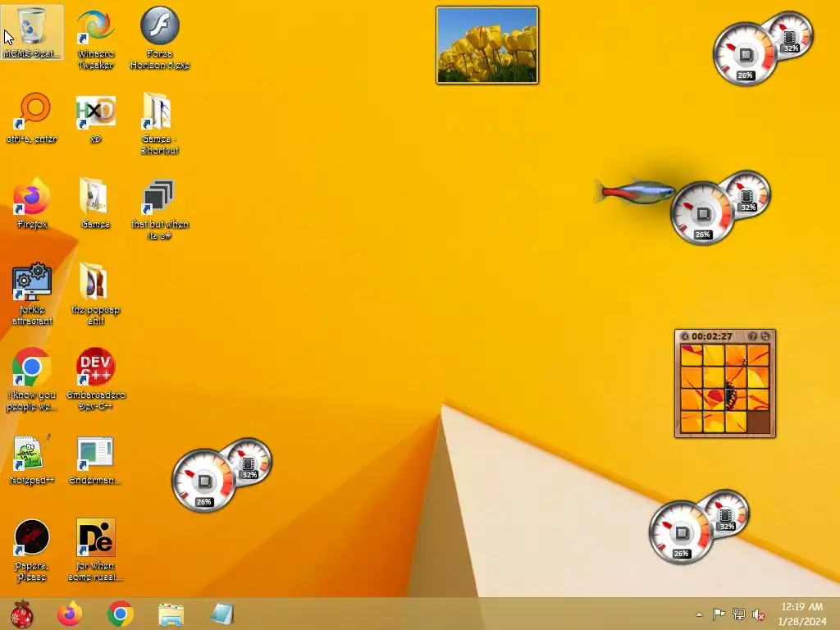This screenshot has width=840, height=630.
Task: Select the Notepad++ desktop shortcut
Action: click(x=32, y=459)
